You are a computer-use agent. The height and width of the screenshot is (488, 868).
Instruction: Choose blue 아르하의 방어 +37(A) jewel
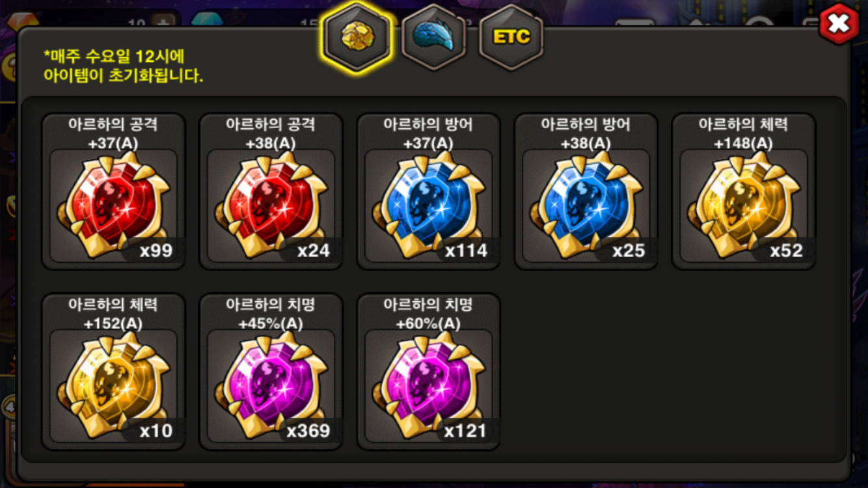[428, 191]
